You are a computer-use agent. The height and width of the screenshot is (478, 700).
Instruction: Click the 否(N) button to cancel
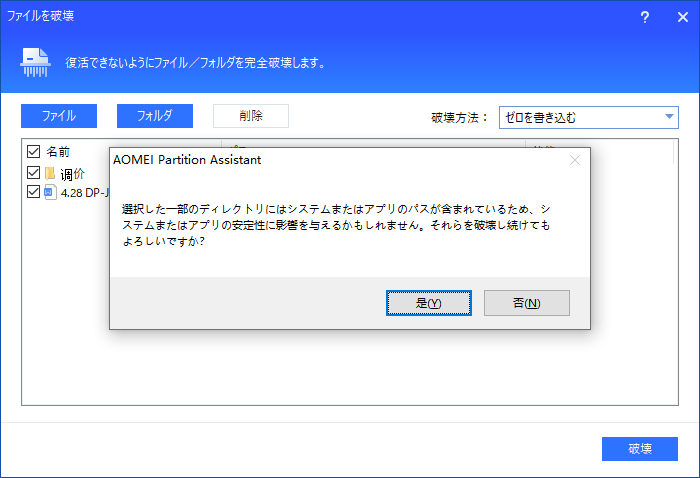[527, 303]
